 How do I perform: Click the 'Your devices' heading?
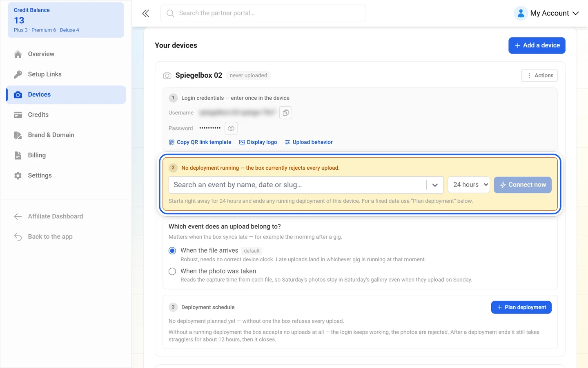[x=176, y=45]
